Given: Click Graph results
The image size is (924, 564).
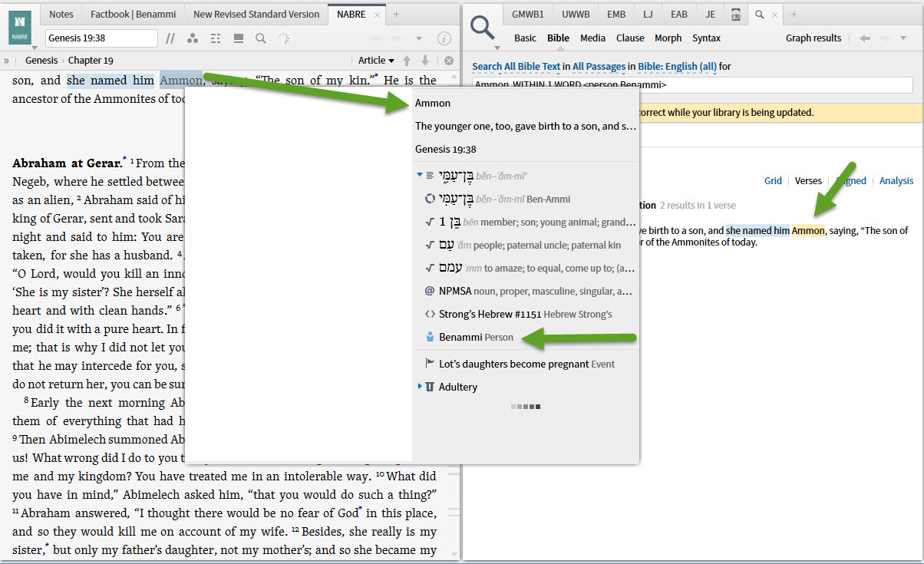Looking at the screenshot, I should (813, 38).
